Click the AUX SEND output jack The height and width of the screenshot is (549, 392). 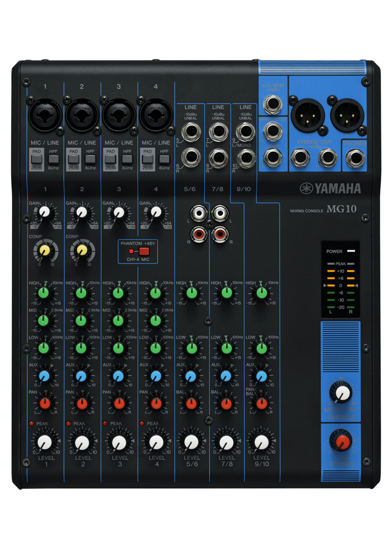tap(273, 104)
